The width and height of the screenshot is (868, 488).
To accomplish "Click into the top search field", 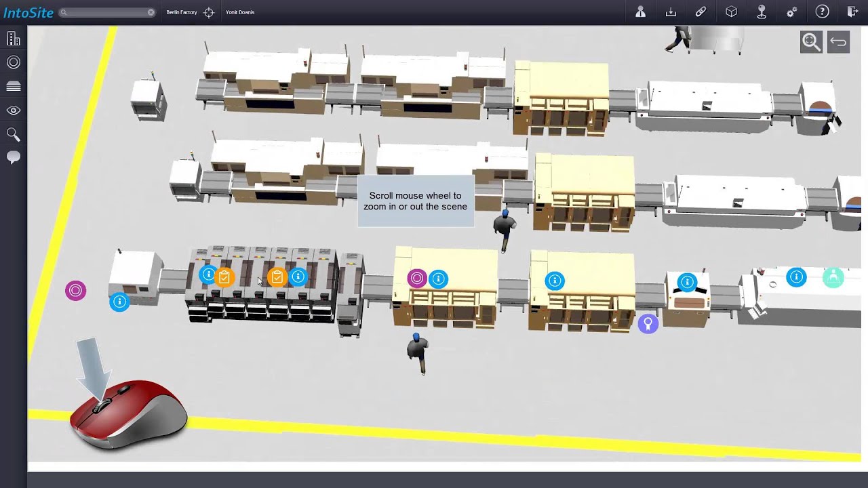I will pos(107,12).
